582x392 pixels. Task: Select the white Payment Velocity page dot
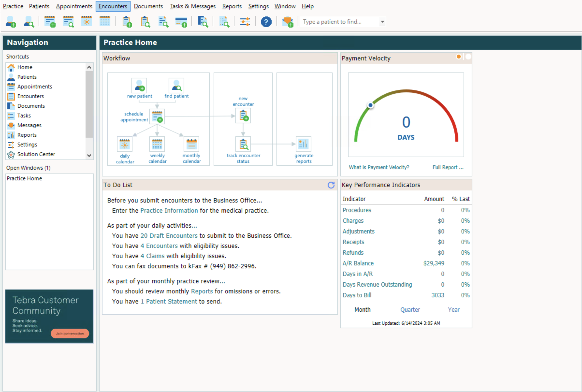click(468, 57)
